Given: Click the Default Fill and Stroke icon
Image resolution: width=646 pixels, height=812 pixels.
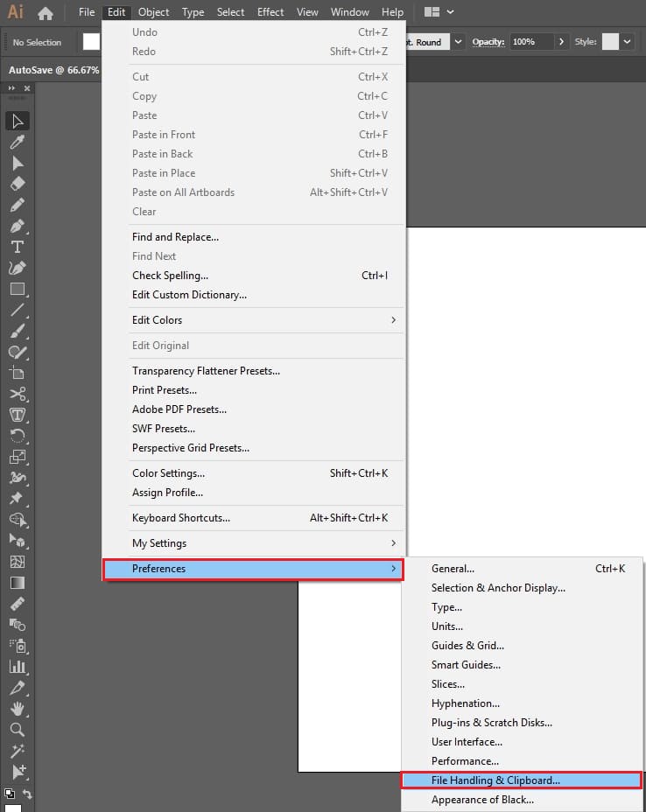Looking at the screenshot, I should coord(10,793).
